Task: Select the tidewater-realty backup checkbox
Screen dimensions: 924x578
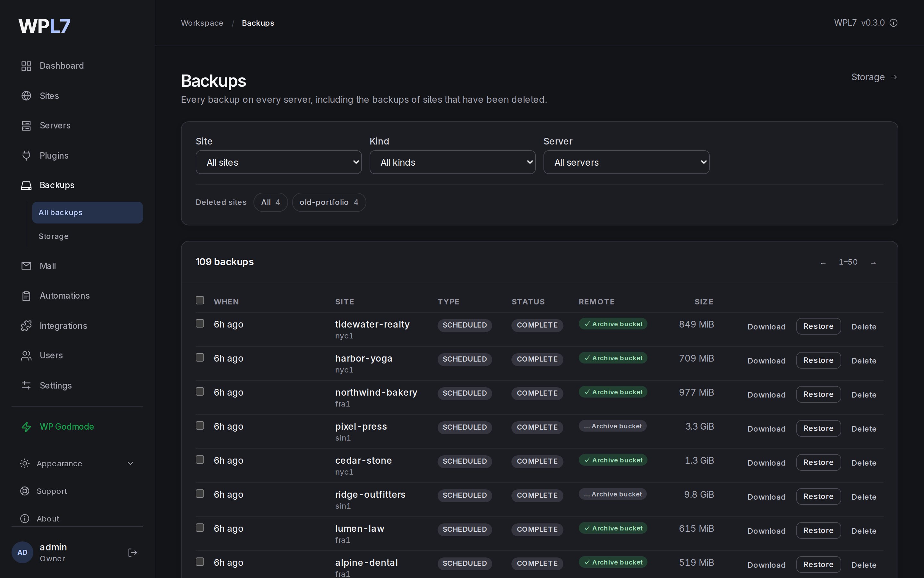Action: coord(200,323)
